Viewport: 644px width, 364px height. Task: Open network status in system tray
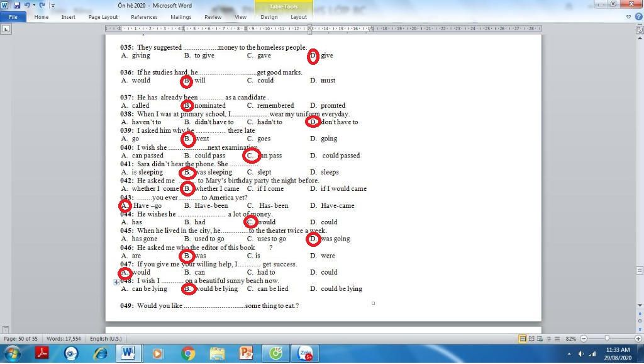(592, 354)
